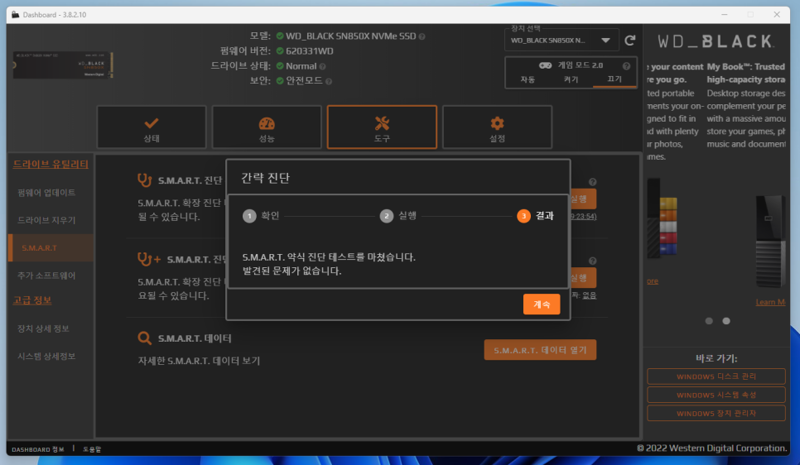The width and height of the screenshot is (800, 465).
Task: Select second carousel dot in ad panel
Action: pyautogui.click(x=726, y=321)
